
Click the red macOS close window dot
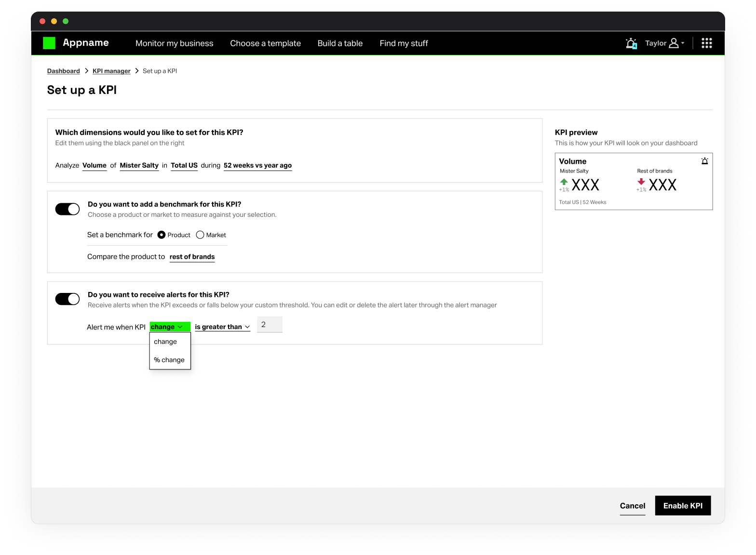(42, 21)
